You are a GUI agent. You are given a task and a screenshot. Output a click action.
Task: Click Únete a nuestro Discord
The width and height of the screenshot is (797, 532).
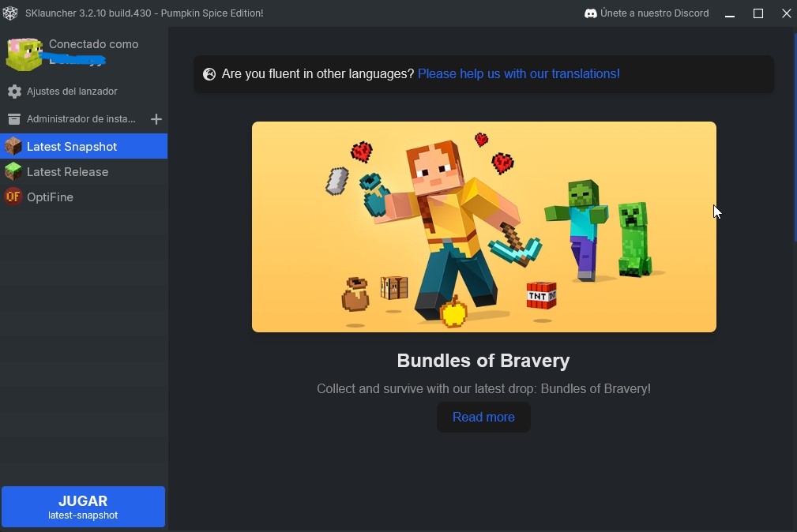pyautogui.click(x=655, y=13)
